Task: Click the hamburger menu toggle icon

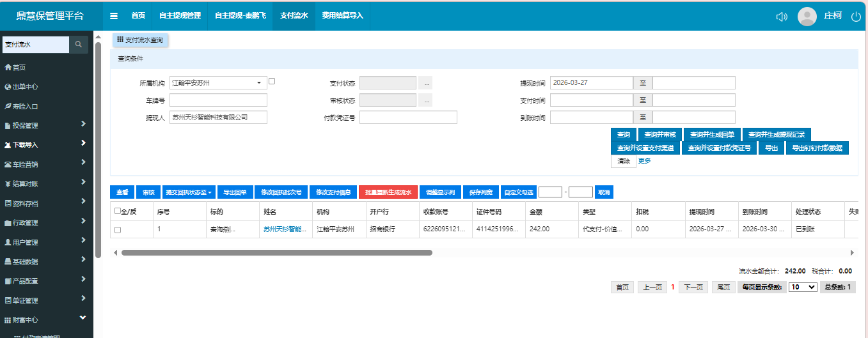Action: click(114, 16)
